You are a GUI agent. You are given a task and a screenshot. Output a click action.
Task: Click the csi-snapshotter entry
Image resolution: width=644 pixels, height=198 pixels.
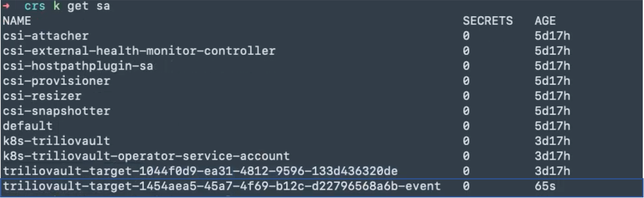[x=56, y=111]
